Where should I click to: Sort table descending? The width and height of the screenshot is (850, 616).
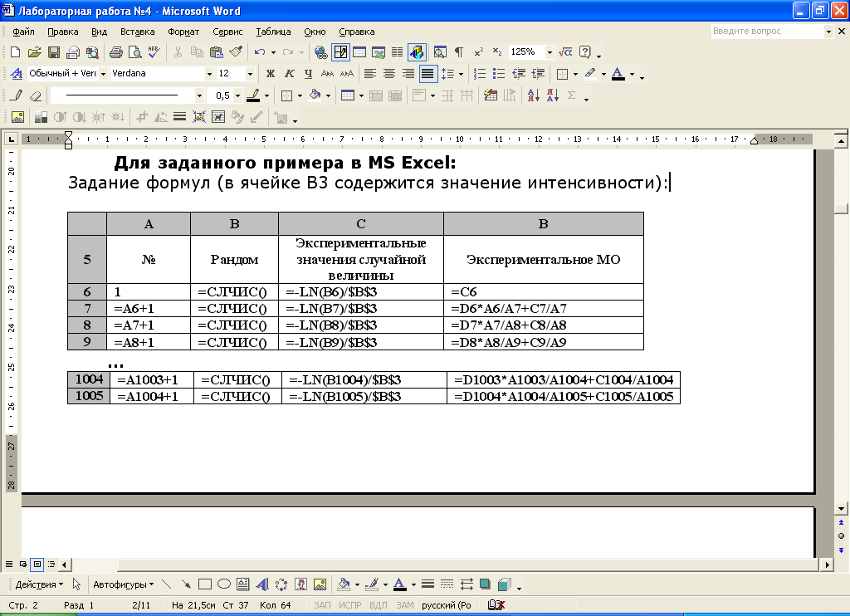point(552,96)
